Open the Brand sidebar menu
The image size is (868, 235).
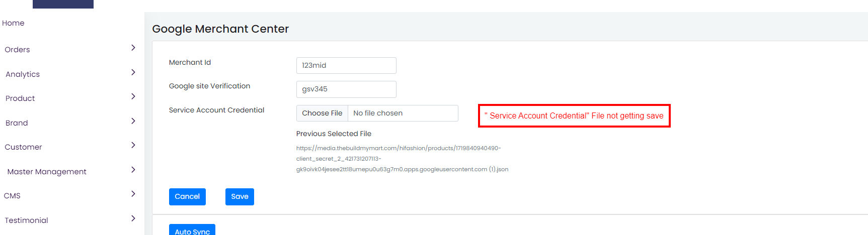coord(17,123)
